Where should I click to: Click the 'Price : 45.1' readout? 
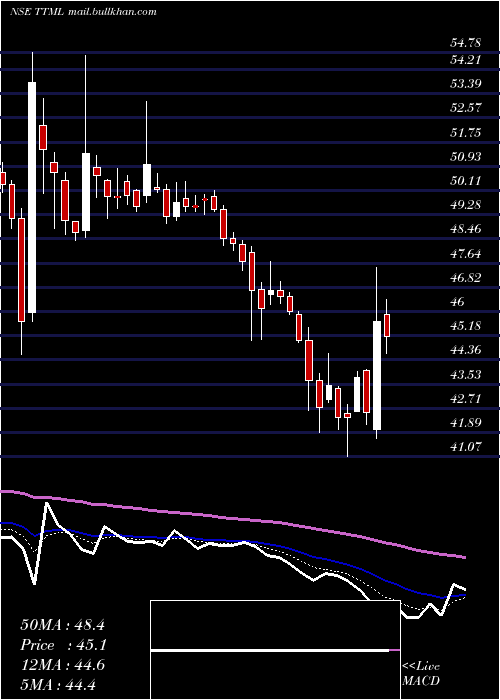[x=63, y=646]
